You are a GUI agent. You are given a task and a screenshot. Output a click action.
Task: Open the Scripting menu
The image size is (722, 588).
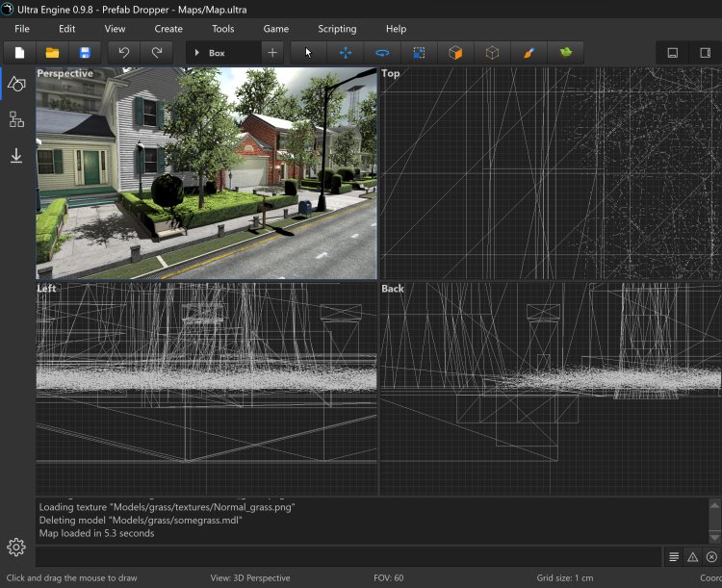coord(337,29)
